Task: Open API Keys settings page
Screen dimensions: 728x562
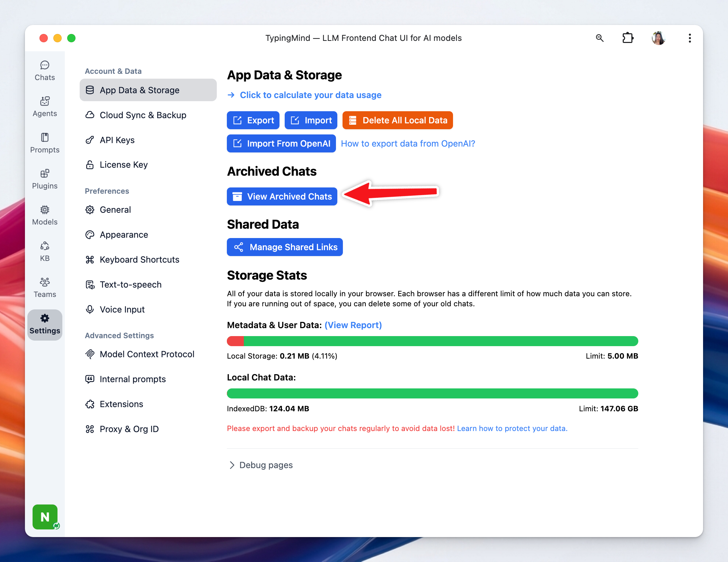Action: (117, 140)
